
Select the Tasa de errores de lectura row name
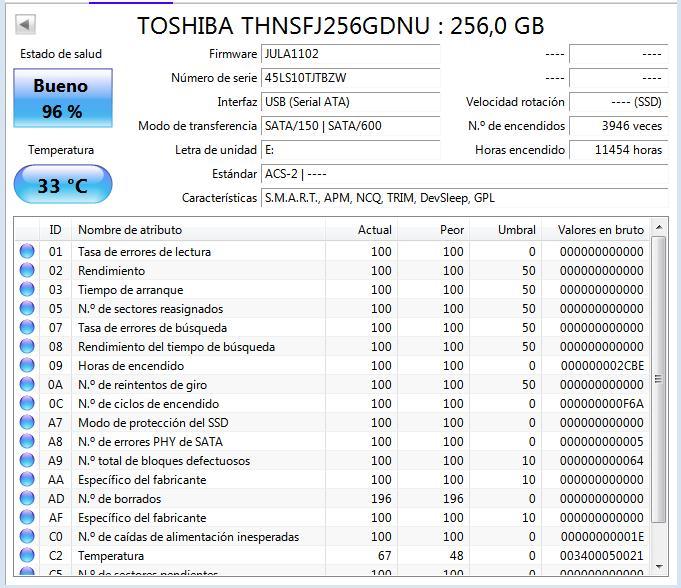click(x=144, y=251)
